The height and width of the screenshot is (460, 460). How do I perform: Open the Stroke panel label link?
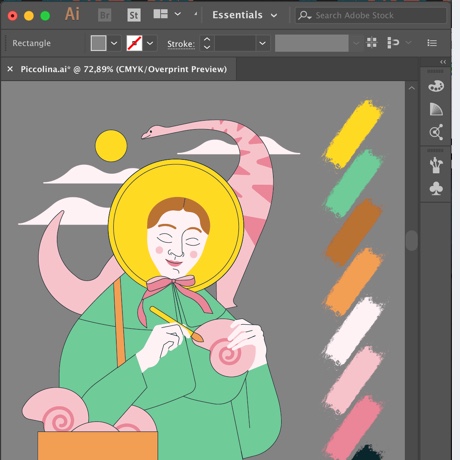click(181, 44)
